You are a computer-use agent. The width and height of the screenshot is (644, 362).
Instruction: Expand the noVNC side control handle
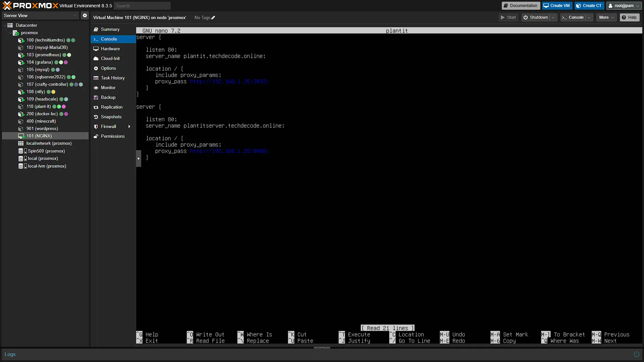coord(139,159)
